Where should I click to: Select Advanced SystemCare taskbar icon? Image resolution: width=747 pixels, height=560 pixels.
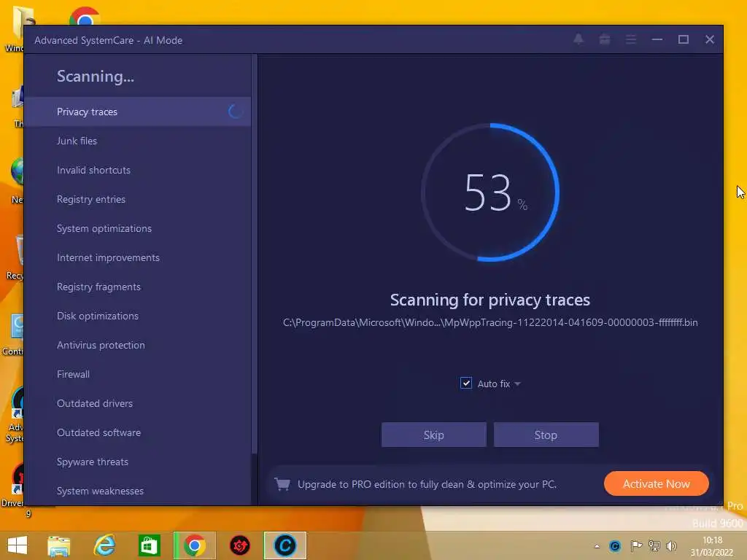pyautogui.click(x=285, y=545)
